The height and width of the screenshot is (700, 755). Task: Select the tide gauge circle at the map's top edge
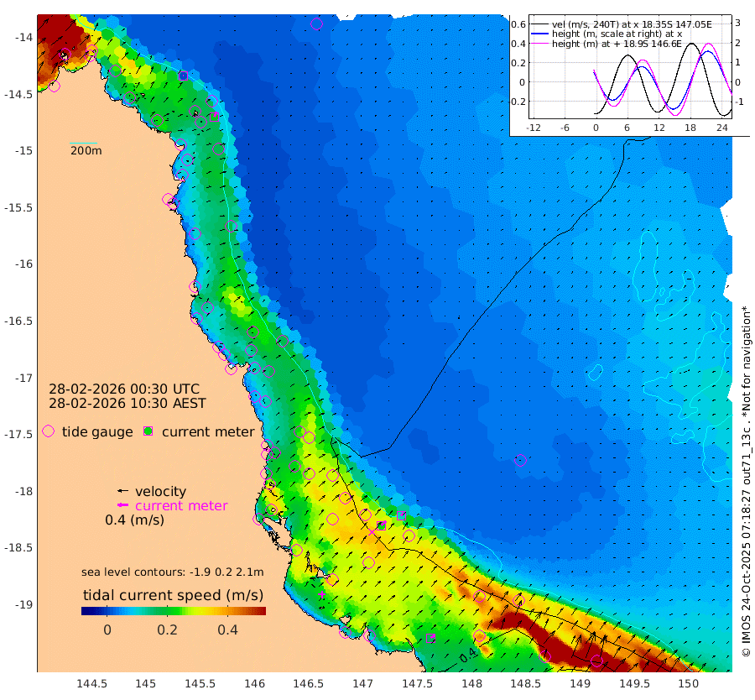(x=316, y=24)
